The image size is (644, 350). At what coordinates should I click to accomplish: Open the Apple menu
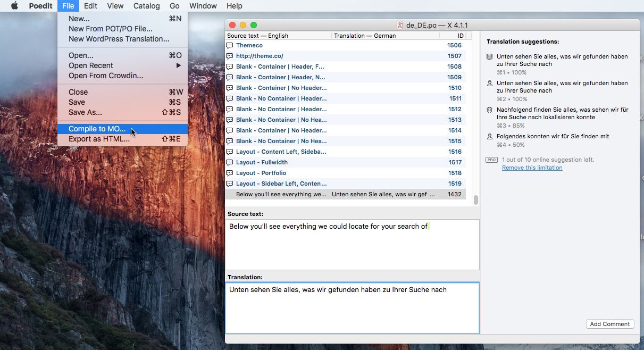pos(14,6)
